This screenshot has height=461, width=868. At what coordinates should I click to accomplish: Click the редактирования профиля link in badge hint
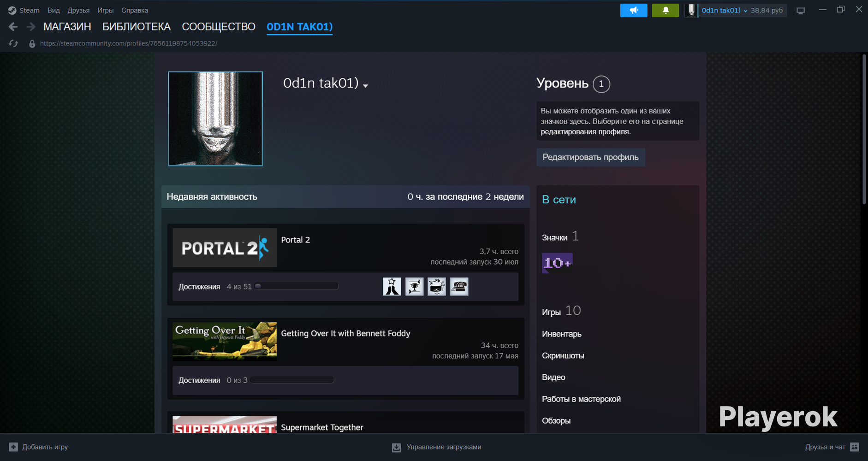pyautogui.click(x=586, y=132)
